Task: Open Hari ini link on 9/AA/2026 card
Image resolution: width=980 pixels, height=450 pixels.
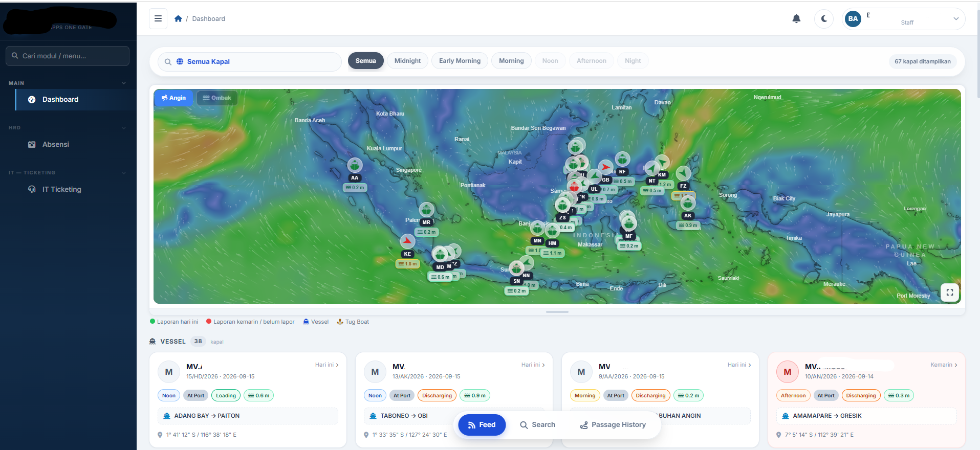Action: point(739,365)
